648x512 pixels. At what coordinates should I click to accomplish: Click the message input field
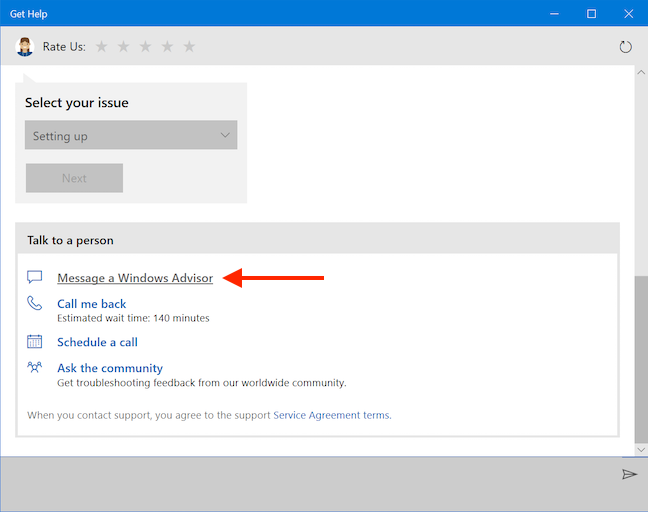pos(308,484)
